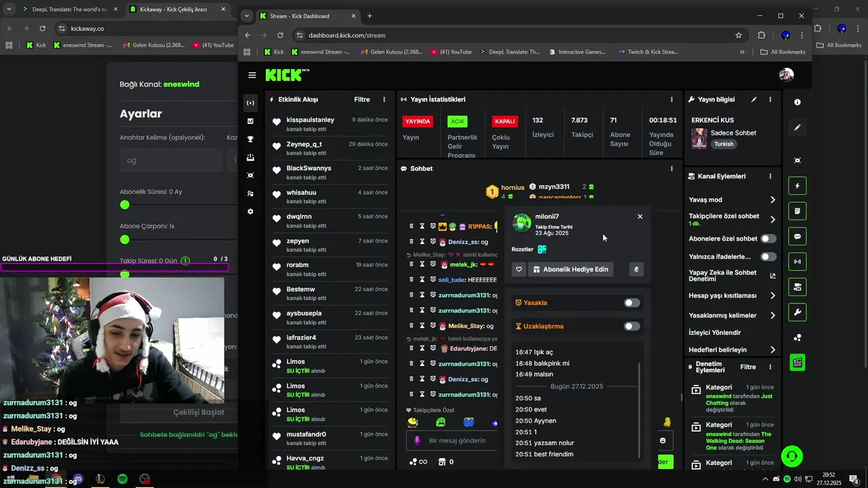868x488 pixels.
Task: Edit stream info with pencil in Yayın bilgisi
Action: coord(754,100)
